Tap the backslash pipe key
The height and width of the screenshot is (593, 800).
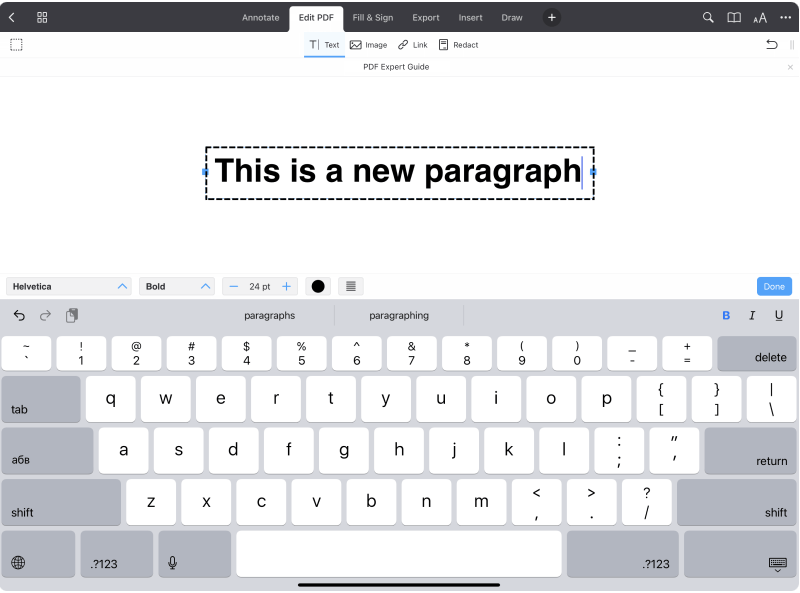(771, 399)
